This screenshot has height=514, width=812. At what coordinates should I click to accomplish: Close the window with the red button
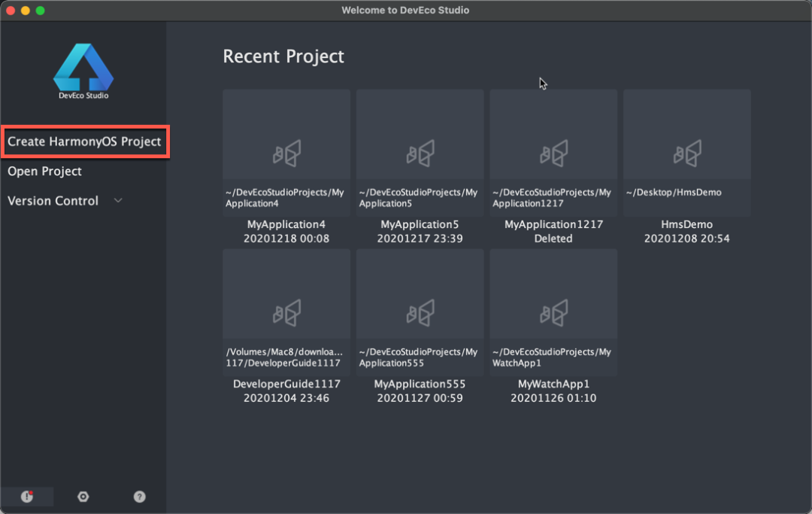(11, 11)
